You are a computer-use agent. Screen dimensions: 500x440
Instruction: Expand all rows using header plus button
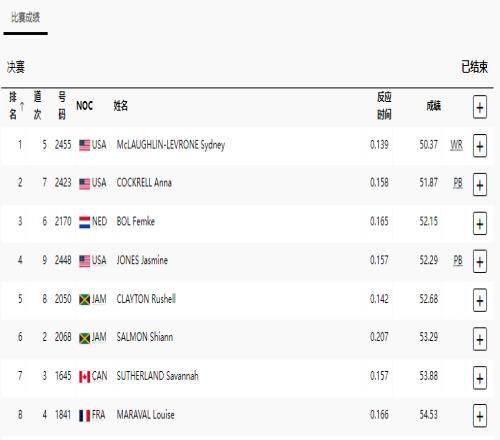click(x=480, y=107)
